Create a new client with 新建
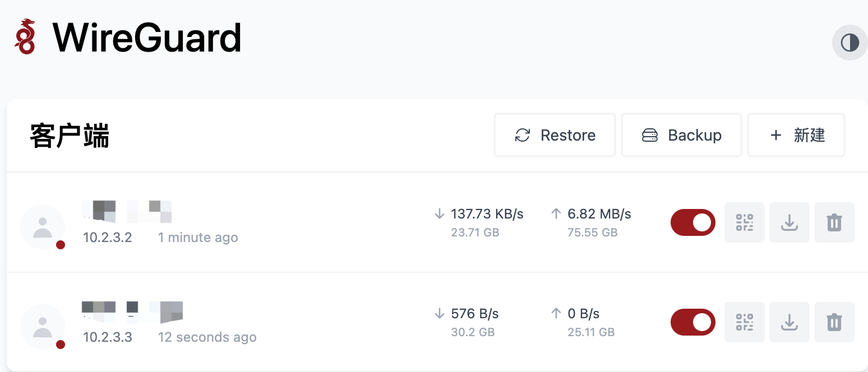Viewport: 868px width, 372px height. (x=796, y=135)
